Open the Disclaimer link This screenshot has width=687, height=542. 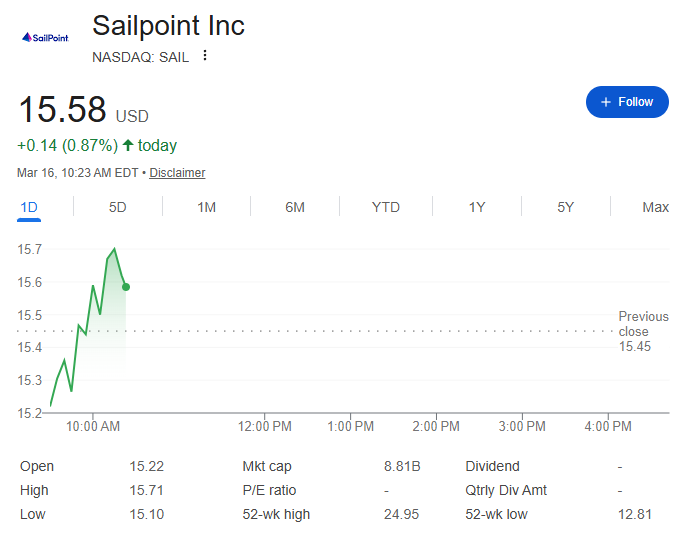177,173
